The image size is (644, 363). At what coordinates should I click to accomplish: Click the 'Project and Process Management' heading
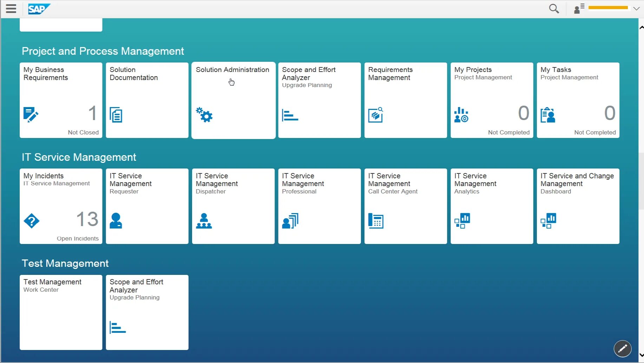tap(103, 51)
